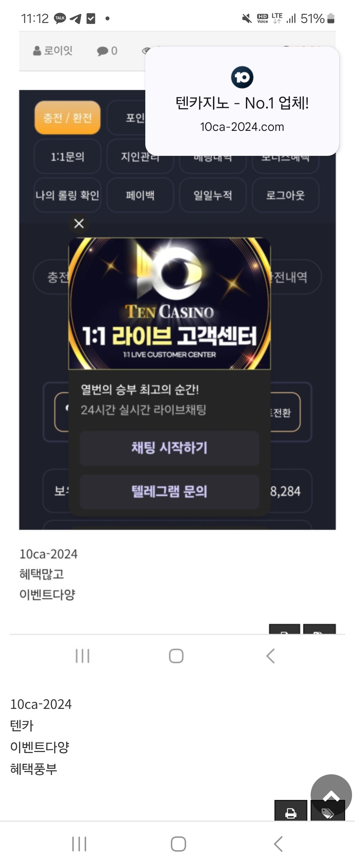Close the Ten Casino popup with X
Screen dimensions: 355x868
pyautogui.click(x=79, y=223)
